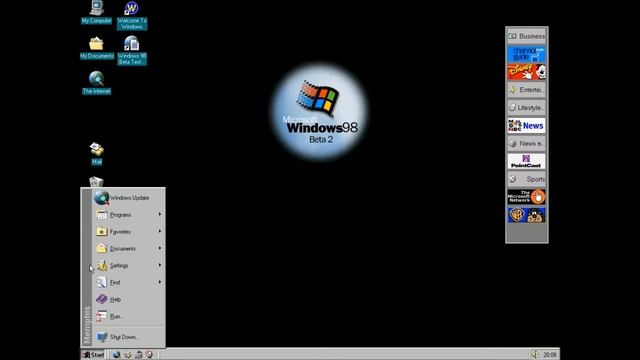Select The Internet desktop icon
The width and height of the screenshot is (640, 360).
[x=96, y=83]
